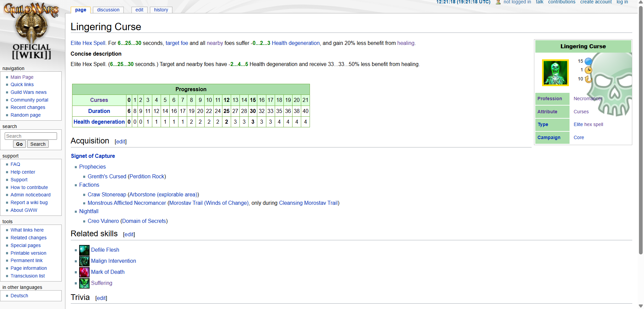Image resolution: width=644 pixels, height=309 pixels.
Task: Edit the Related skills section
Action: pyautogui.click(x=129, y=235)
